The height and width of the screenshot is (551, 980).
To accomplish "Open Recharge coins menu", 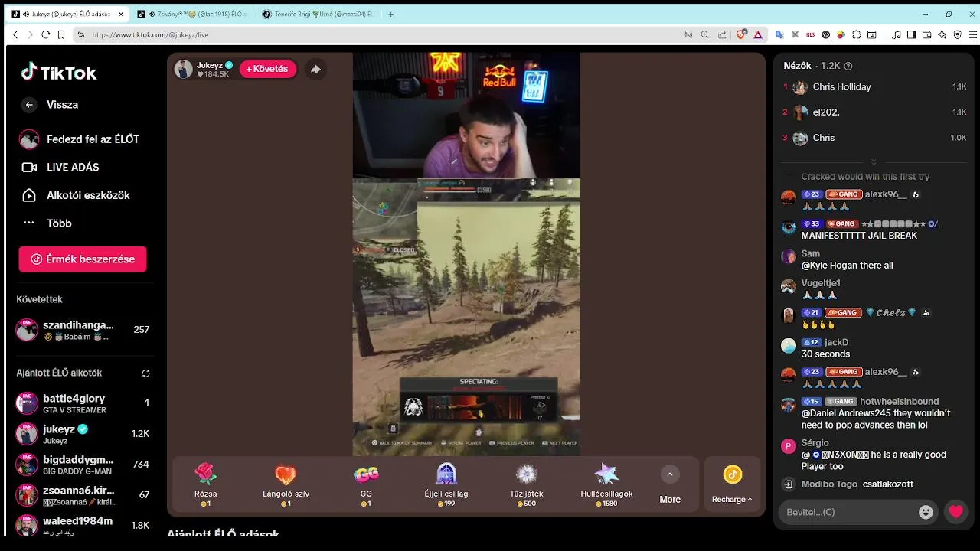I will point(732,484).
